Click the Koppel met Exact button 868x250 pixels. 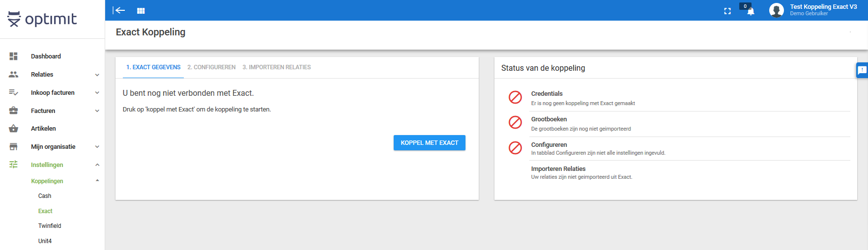[x=430, y=143]
